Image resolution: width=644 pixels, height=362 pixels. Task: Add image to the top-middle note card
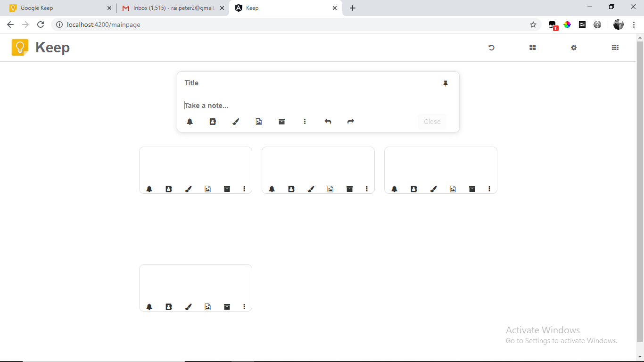[x=330, y=189]
